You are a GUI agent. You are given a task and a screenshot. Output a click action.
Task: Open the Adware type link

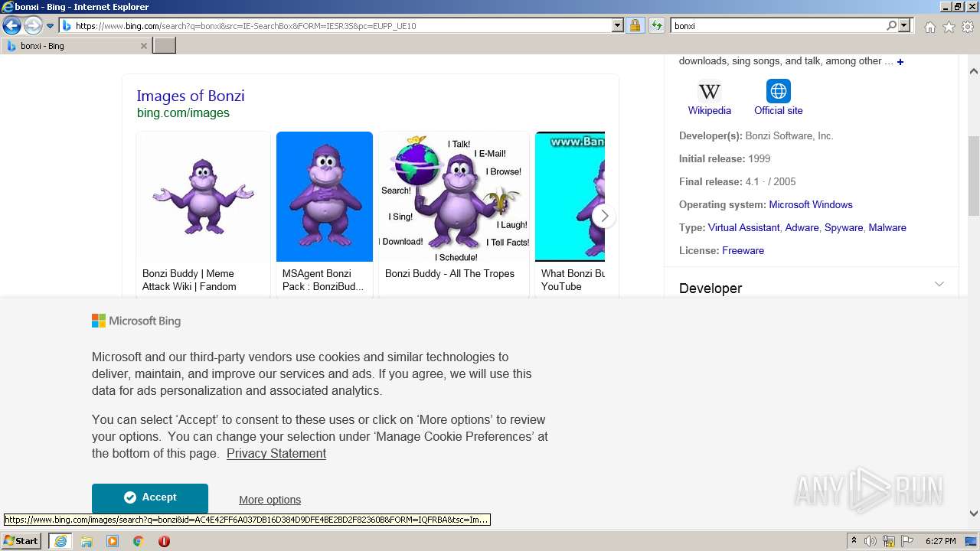802,227
